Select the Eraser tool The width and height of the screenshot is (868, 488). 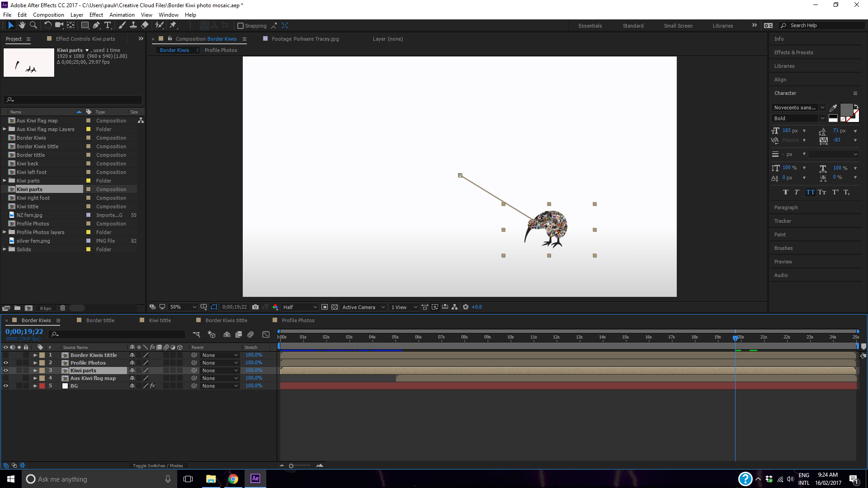tap(145, 25)
